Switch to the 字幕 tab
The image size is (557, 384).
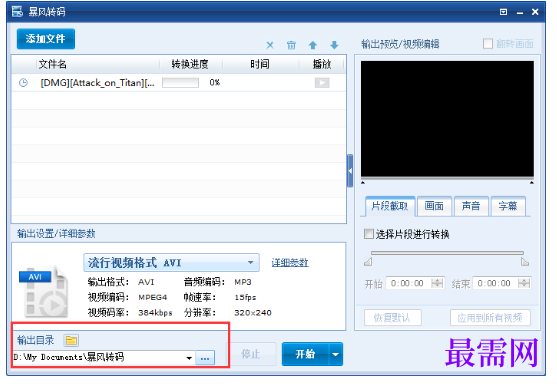click(x=508, y=206)
